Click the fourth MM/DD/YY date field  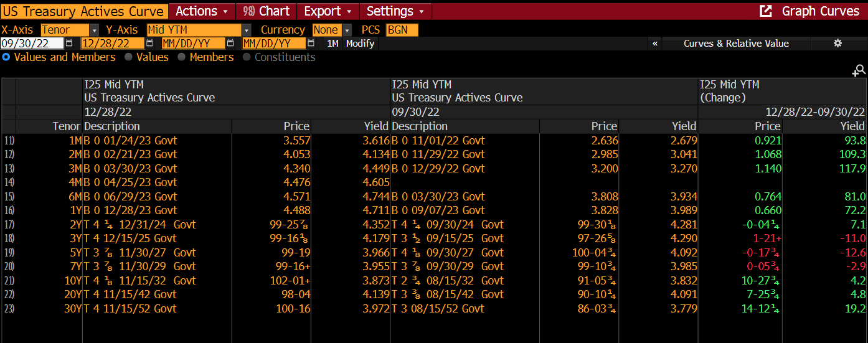point(274,44)
